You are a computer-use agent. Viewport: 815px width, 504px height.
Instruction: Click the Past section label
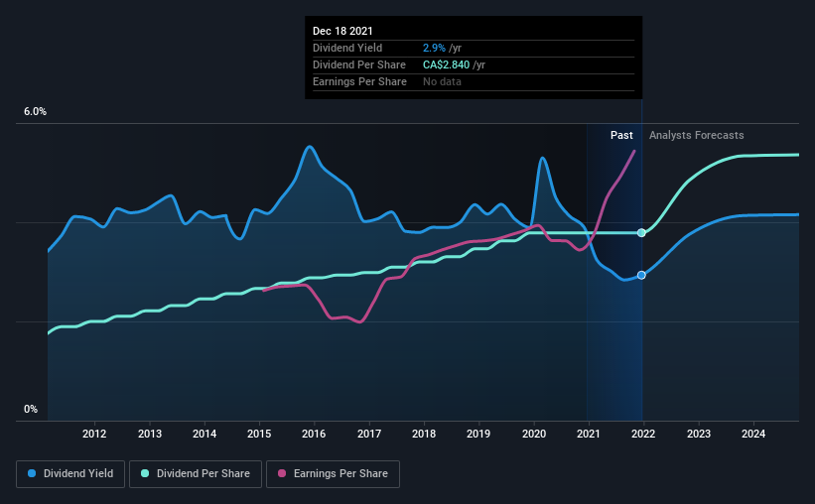pyautogui.click(x=621, y=135)
